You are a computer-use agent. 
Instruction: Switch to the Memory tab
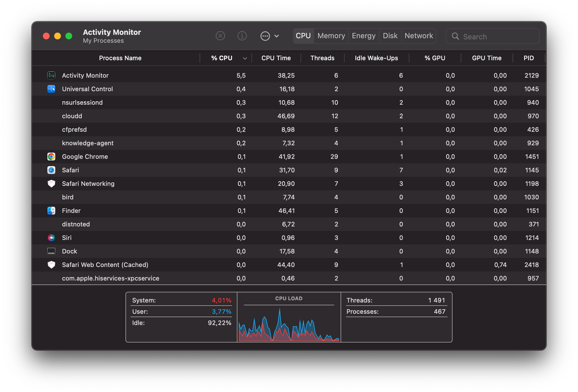(x=331, y=36)
